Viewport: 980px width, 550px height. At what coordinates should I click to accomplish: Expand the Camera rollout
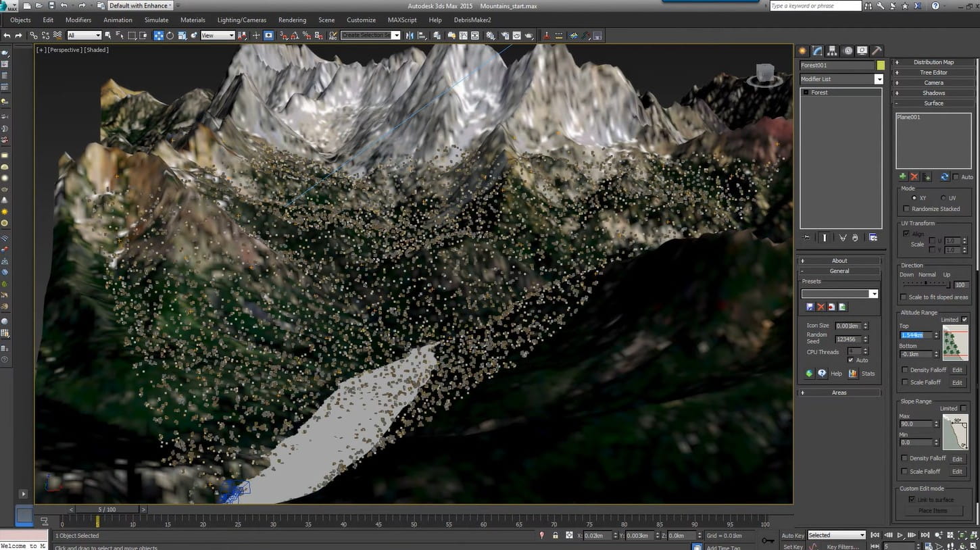pyautogui.click(x=933, y=82)
